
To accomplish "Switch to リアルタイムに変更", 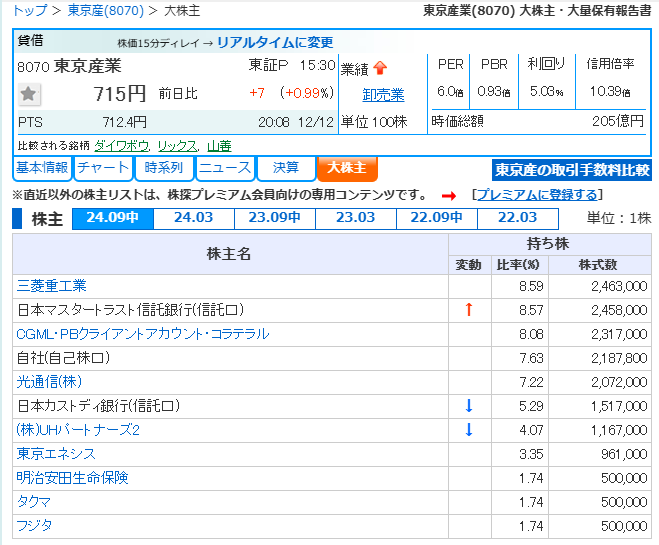I will click(275, 42).
